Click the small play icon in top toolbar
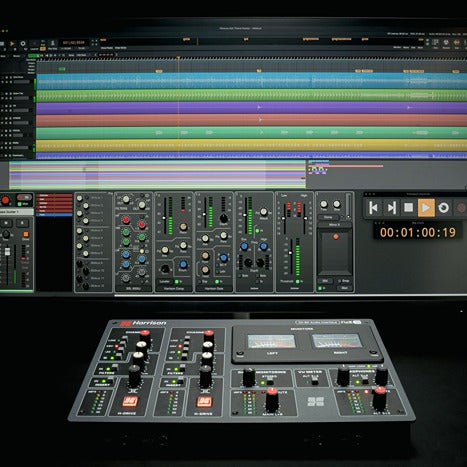Screen dimensions: 467x467 point(12,44)
